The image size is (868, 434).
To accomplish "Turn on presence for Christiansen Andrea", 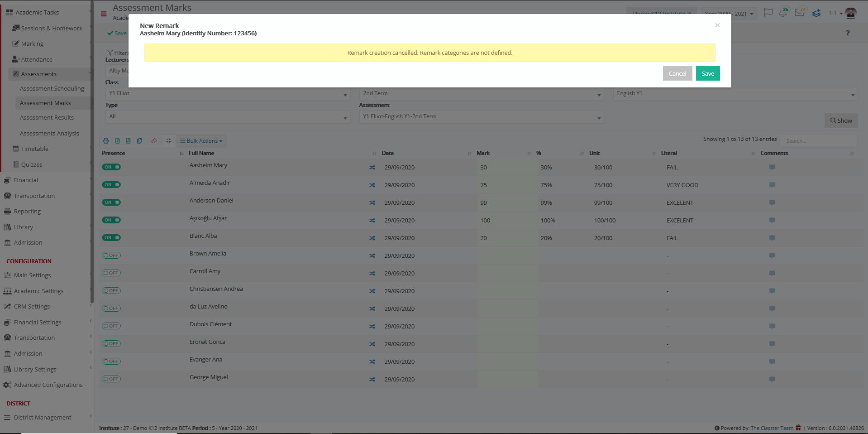I will pyautogui.click(x=111, y=291).
